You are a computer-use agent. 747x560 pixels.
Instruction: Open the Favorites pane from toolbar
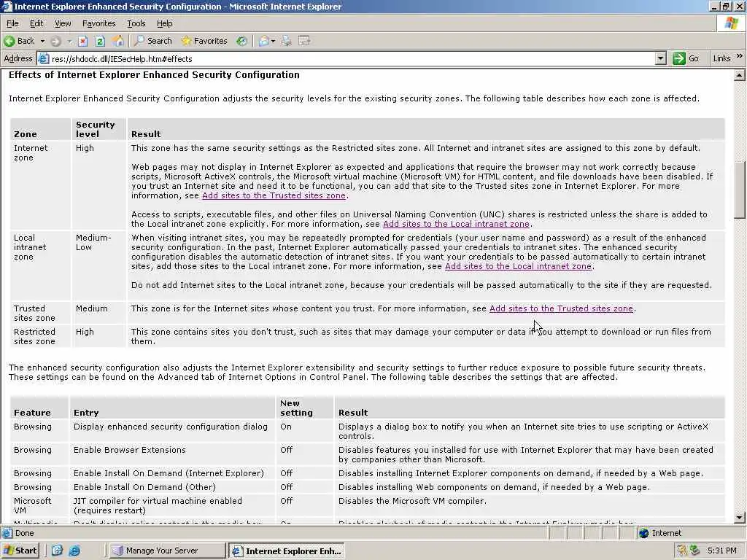click(x=204, y=41)
